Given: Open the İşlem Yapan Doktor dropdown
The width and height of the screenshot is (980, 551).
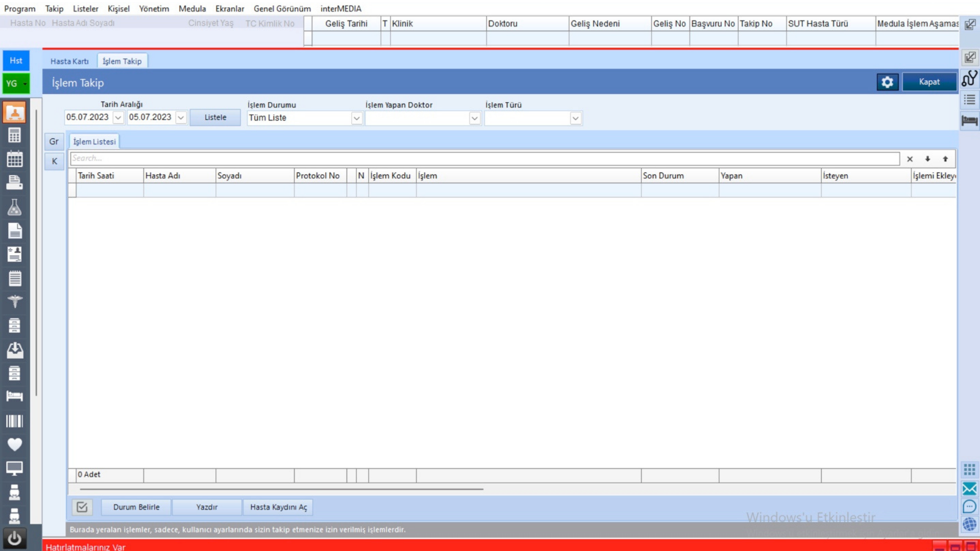Looking at the screenshot, I should (x=474, y=118).
